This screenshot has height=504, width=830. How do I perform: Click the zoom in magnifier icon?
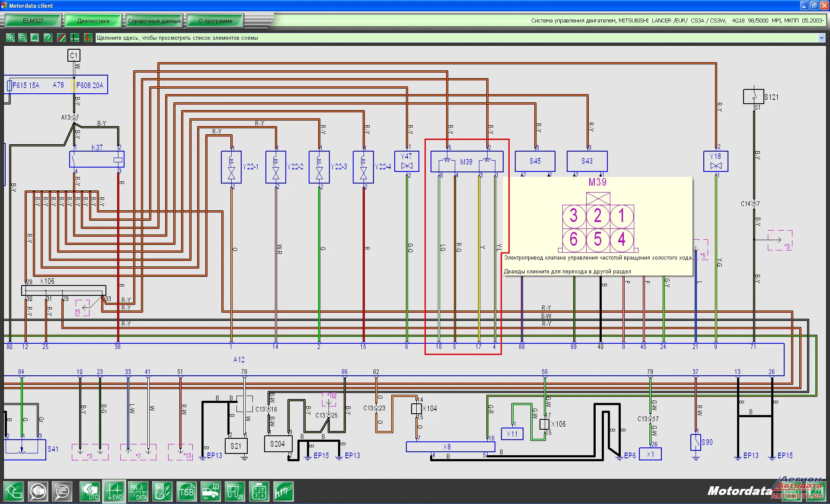coord(10,38)
